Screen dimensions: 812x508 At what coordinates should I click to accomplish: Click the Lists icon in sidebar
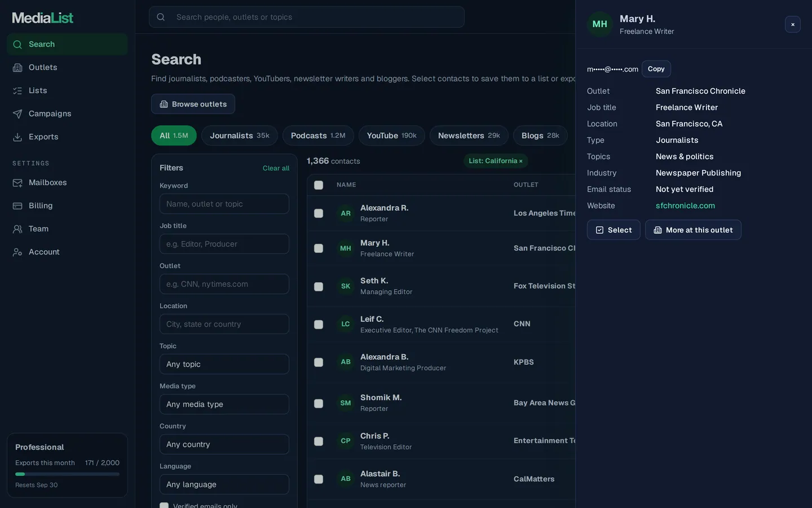(17, 91)
